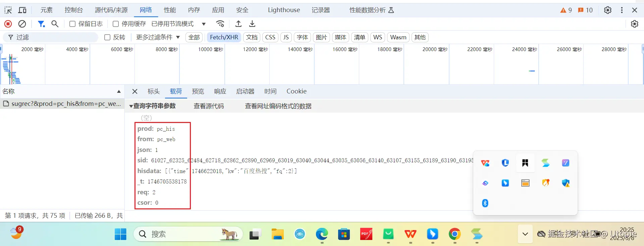644x246 pixels.
Task: Filter requests by JS type
Action: (286, 37)
